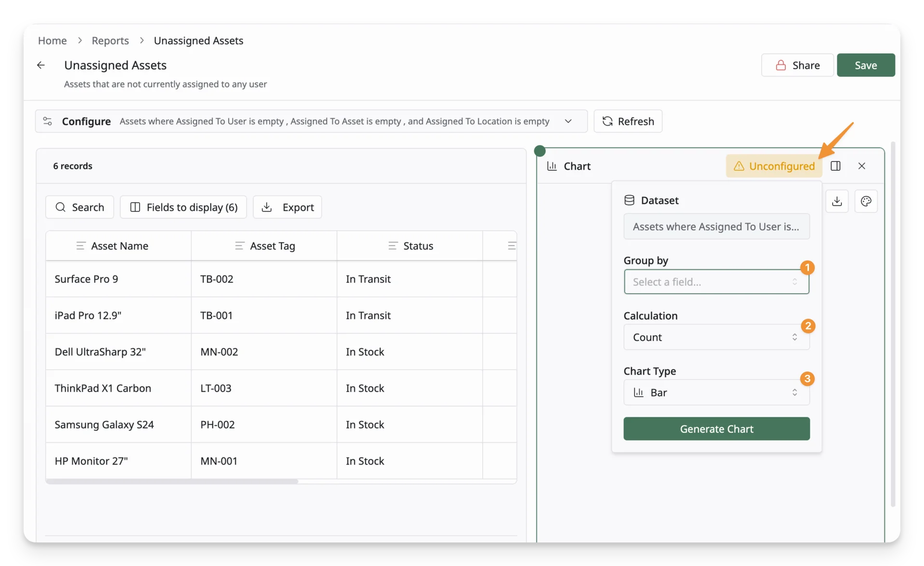
Task: Open the Calculation Count dropdown
Action: click(x=716, y=337)
